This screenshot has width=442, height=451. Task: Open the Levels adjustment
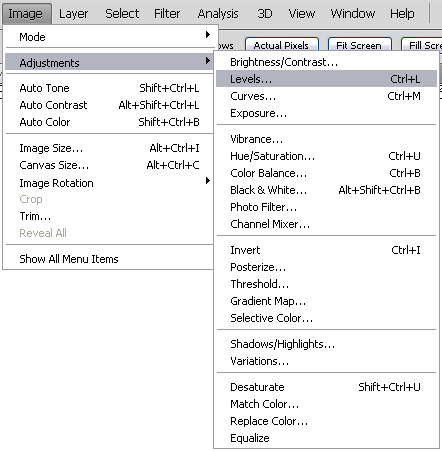click(326, 79)
